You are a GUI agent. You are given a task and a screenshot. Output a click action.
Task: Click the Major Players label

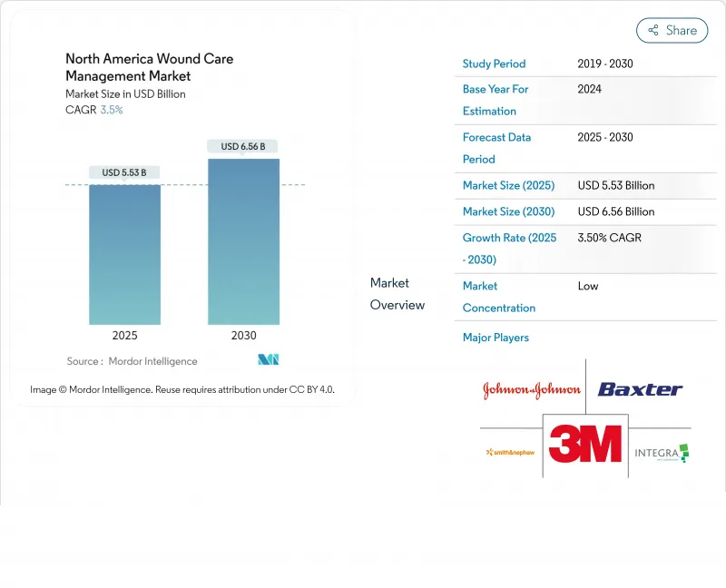coord(495,338)
